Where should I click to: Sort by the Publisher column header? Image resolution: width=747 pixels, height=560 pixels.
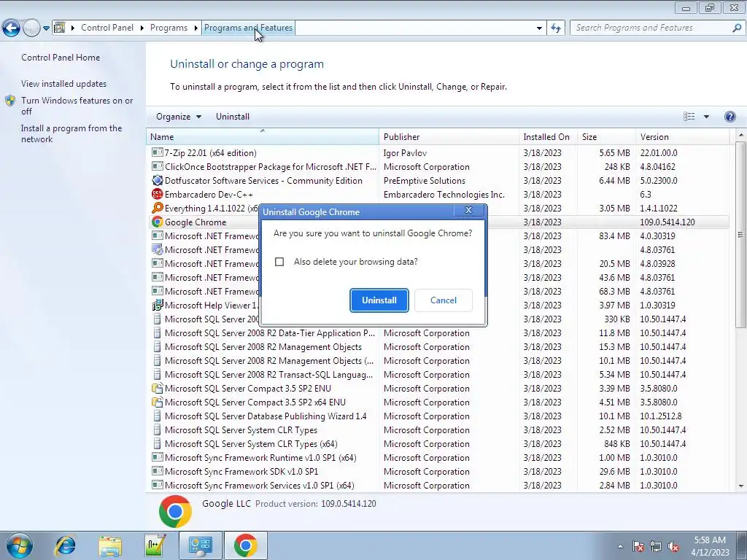click(x=449, y=136)
